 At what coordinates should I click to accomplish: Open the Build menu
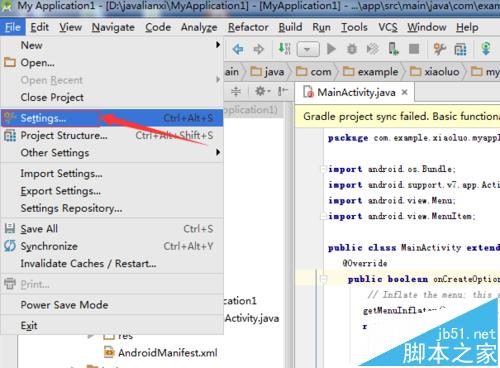(x=290, y=27)
